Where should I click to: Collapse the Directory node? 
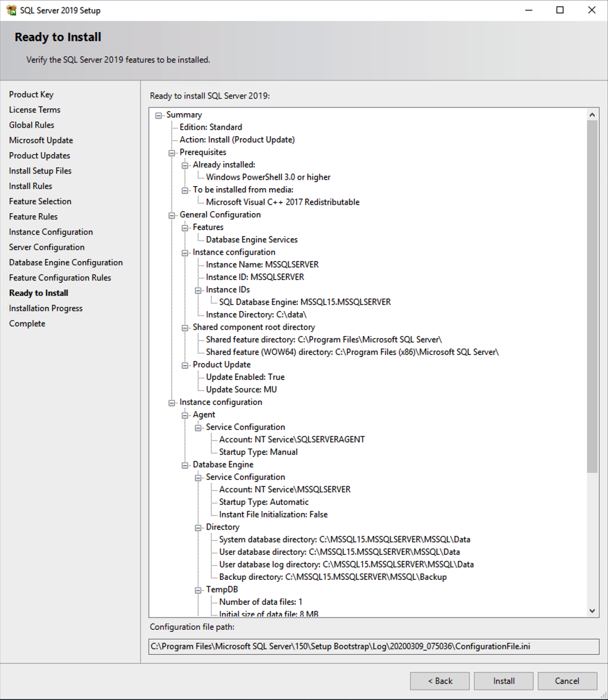(198, 528)
